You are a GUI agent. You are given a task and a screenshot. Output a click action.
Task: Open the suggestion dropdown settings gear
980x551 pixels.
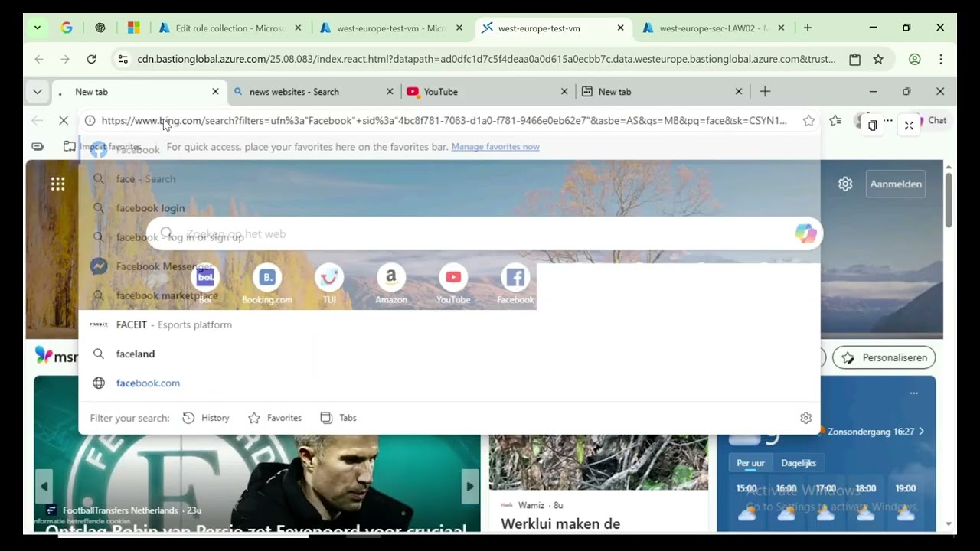tap(805, 418)
